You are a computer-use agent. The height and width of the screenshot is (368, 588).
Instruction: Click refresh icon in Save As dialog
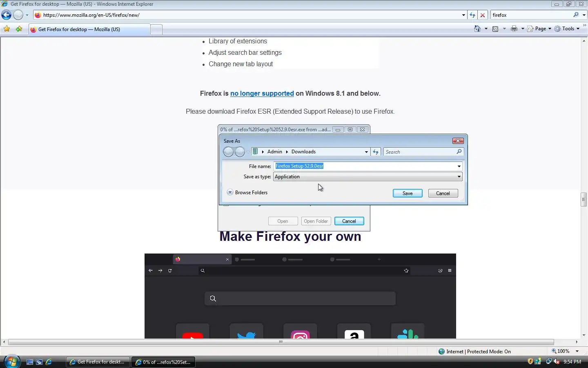tap(376, 152)
